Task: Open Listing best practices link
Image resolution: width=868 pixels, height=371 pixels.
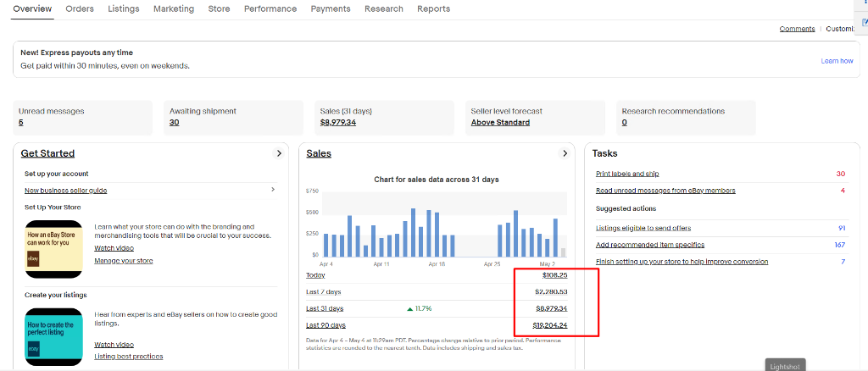Action: pos(129,357)
